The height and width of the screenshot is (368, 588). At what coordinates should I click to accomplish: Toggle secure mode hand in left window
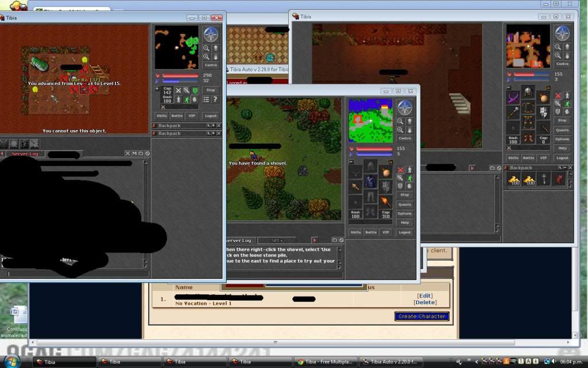click(x=195, y=99)
